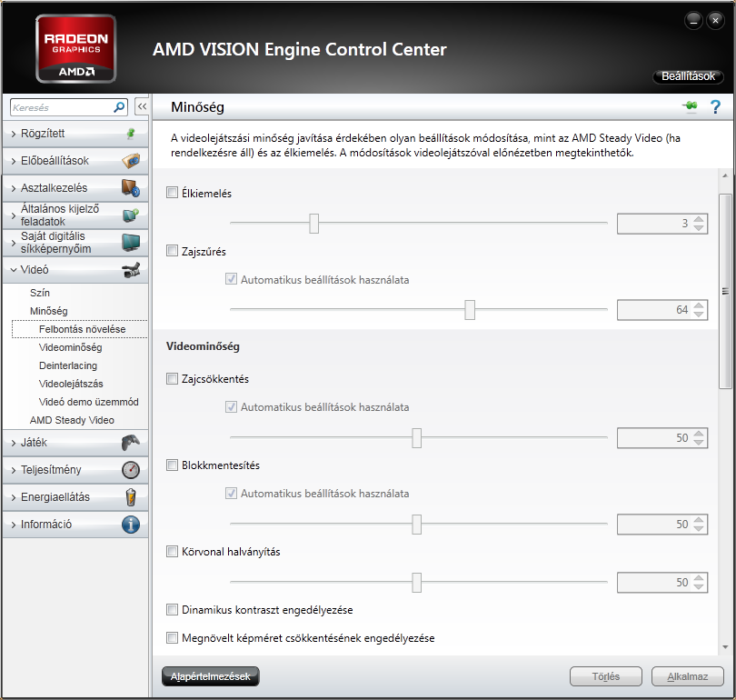This screenshot has width=736, height=700.
Task: Click the vertical scrollbar thumb
Action: [x=725, y=291]
